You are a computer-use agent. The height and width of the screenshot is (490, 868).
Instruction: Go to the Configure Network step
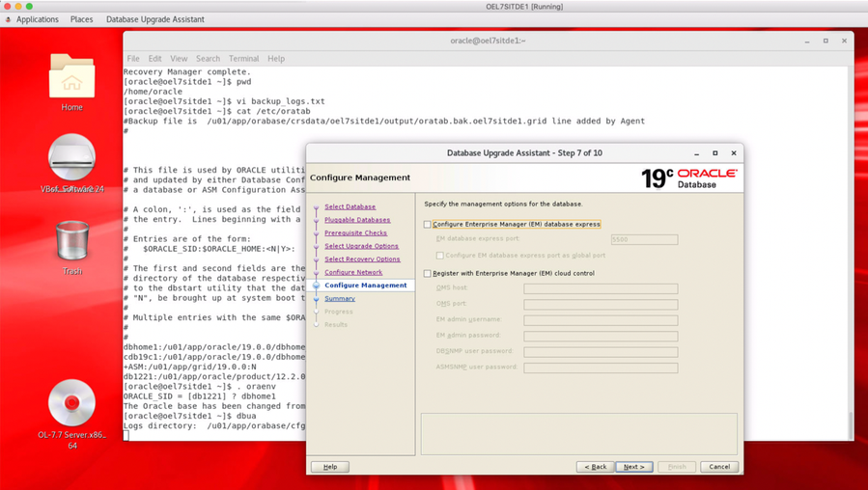(353, 273)
